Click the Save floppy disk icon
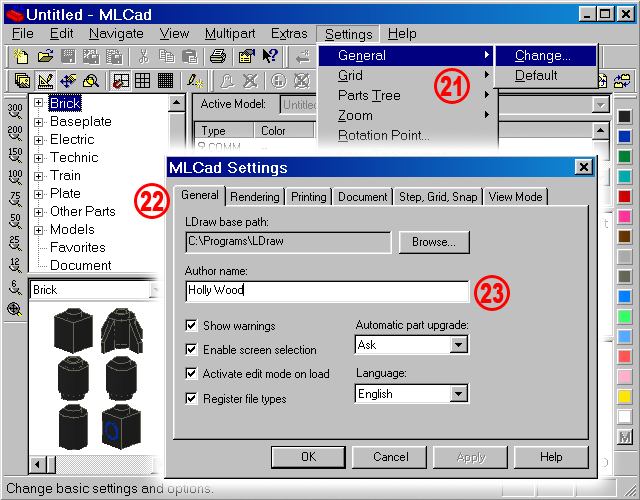Viewport: 640px width, 500px height. point(68,56)
